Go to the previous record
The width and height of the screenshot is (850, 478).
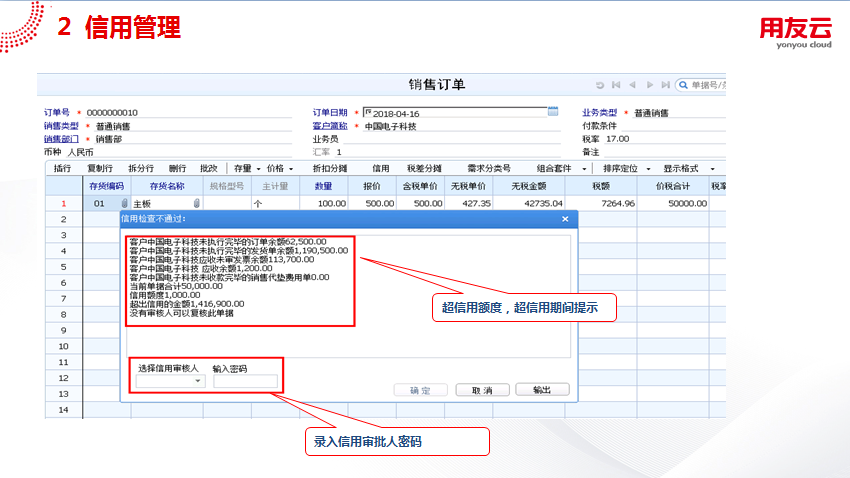click(x=632, y=85)
